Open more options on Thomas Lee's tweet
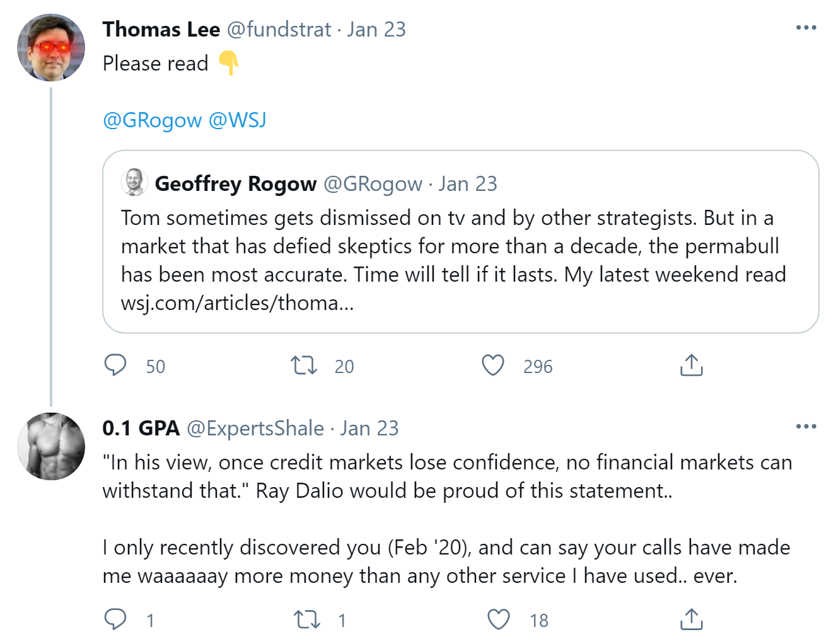The height and width of the screenshot is (644, 836). [806, 28]
